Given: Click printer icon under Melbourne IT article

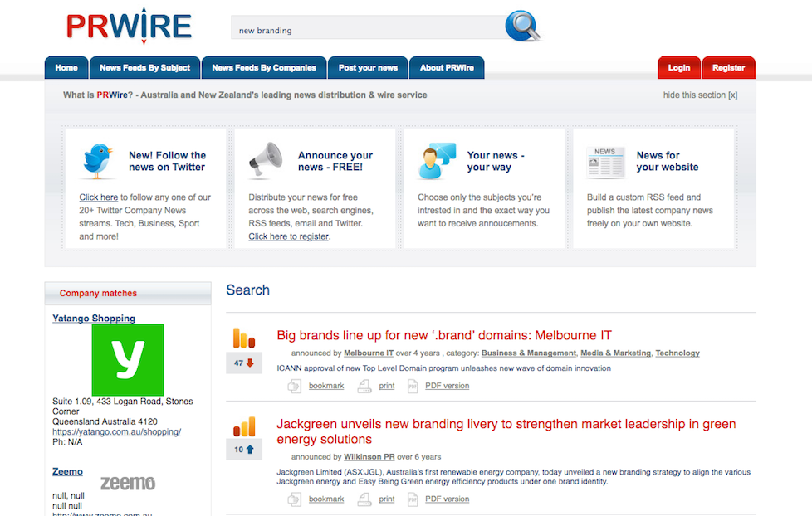Looking at the screenshot, I should pos(364,386).
